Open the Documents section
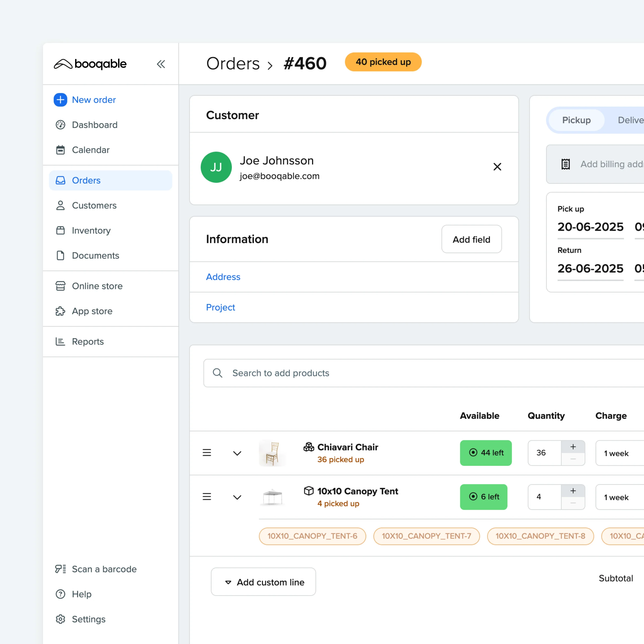This screenshot has height=644, width=644. (96, 256)
